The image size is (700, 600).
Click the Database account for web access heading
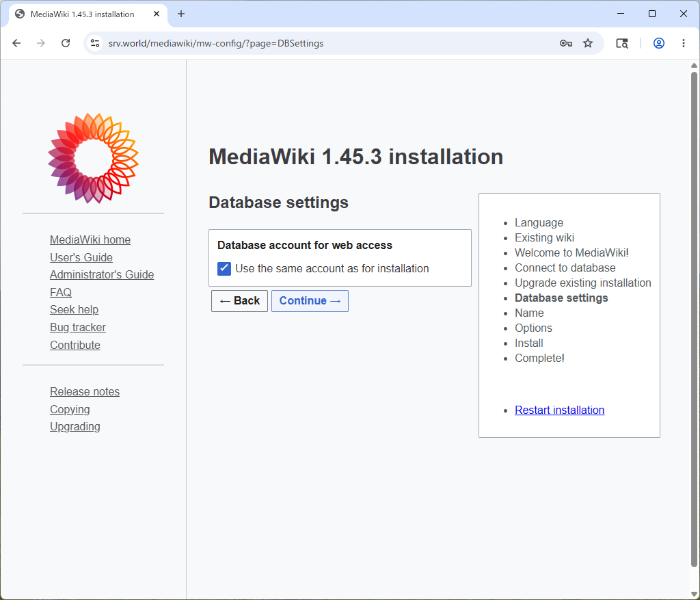(304, 246)
